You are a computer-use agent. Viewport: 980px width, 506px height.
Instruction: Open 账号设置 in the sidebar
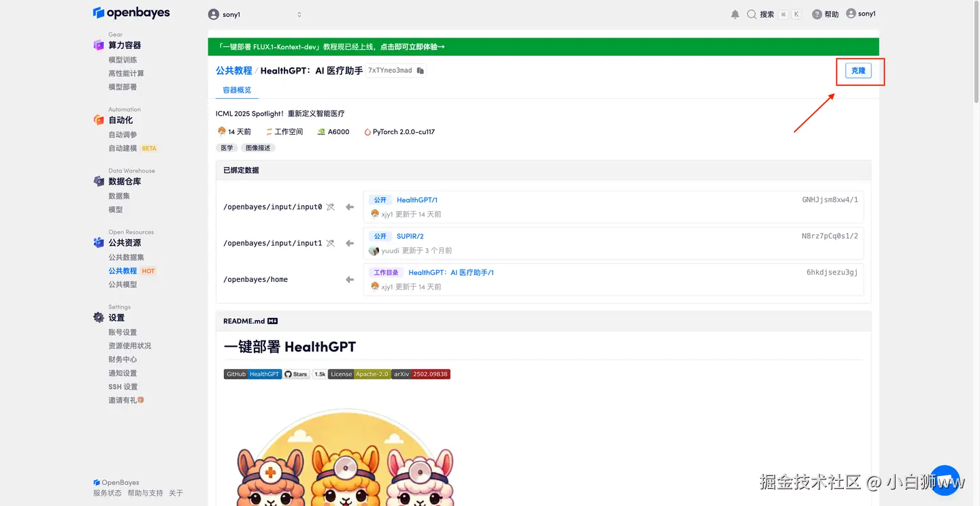tap(122, 332)
